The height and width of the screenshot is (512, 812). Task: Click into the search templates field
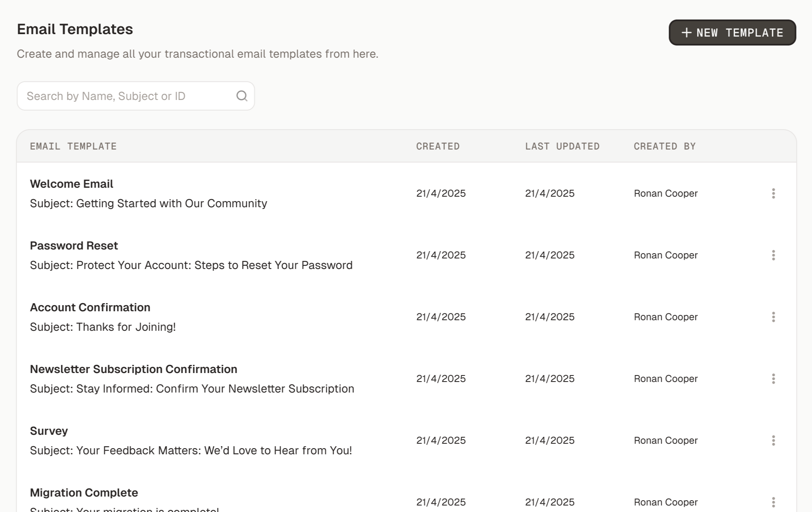[122, 96]
